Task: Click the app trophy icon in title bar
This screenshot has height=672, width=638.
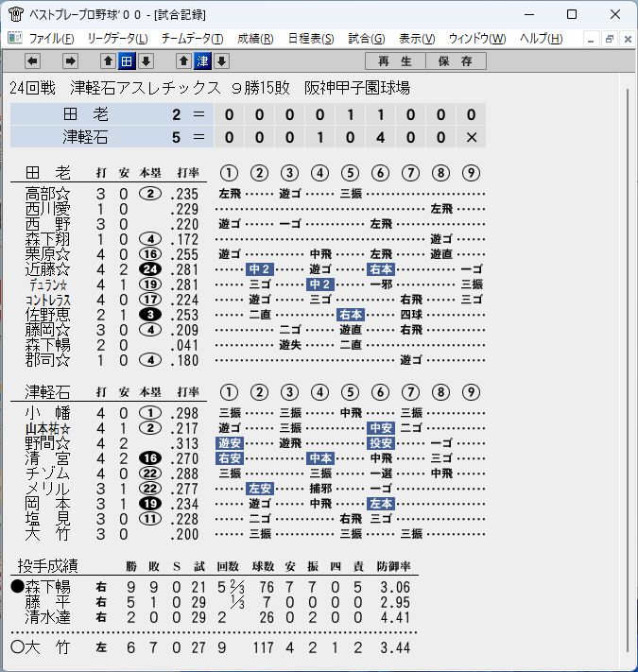Action: [x=16, y=14]
